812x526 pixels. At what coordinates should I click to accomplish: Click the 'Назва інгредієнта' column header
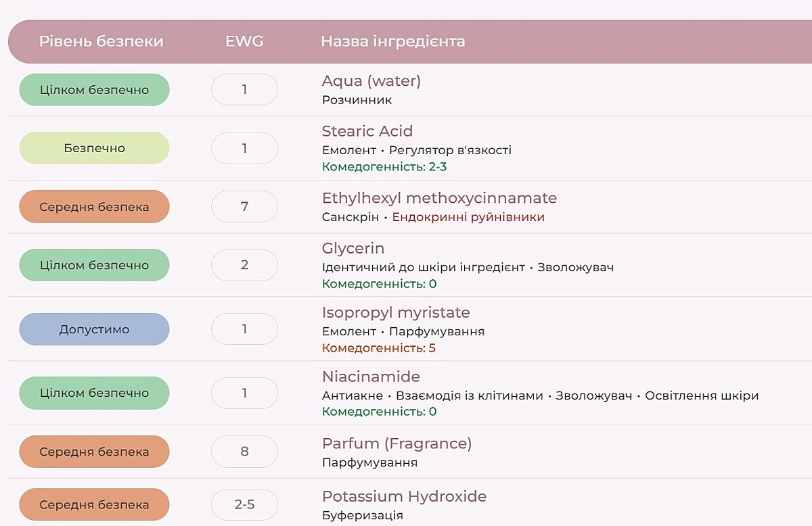392,41
